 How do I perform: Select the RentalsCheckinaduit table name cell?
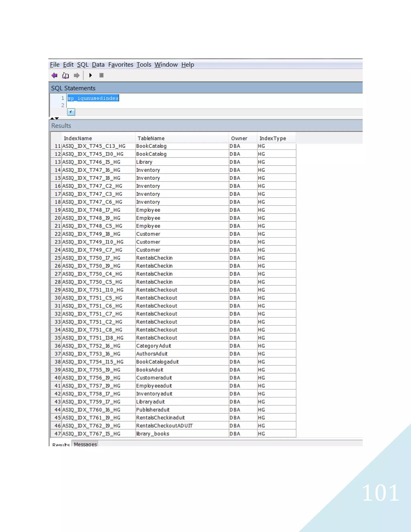[x=182, y=418]
